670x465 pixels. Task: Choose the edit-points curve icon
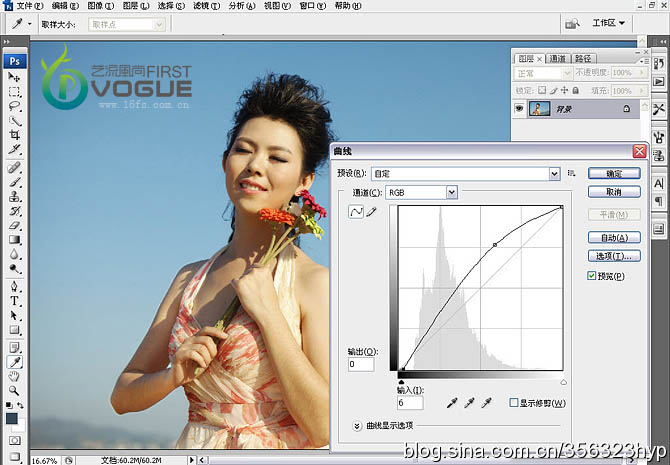coord(356,212)
